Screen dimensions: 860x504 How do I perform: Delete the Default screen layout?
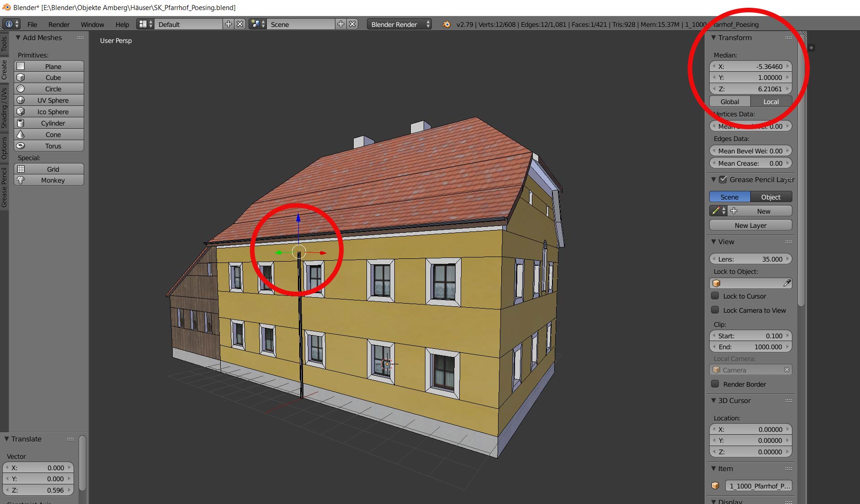(x=240, y=24)
